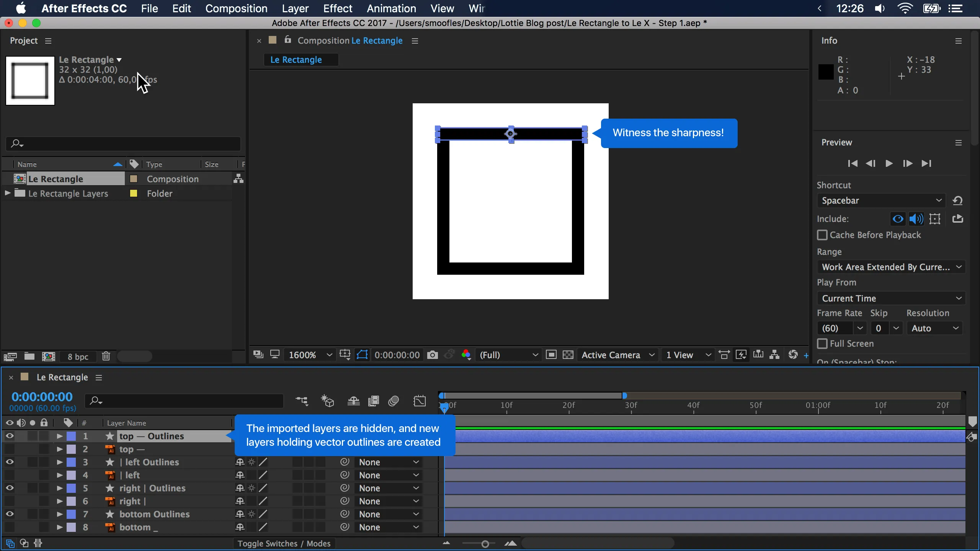Hide the left Outlines layer

10,462
